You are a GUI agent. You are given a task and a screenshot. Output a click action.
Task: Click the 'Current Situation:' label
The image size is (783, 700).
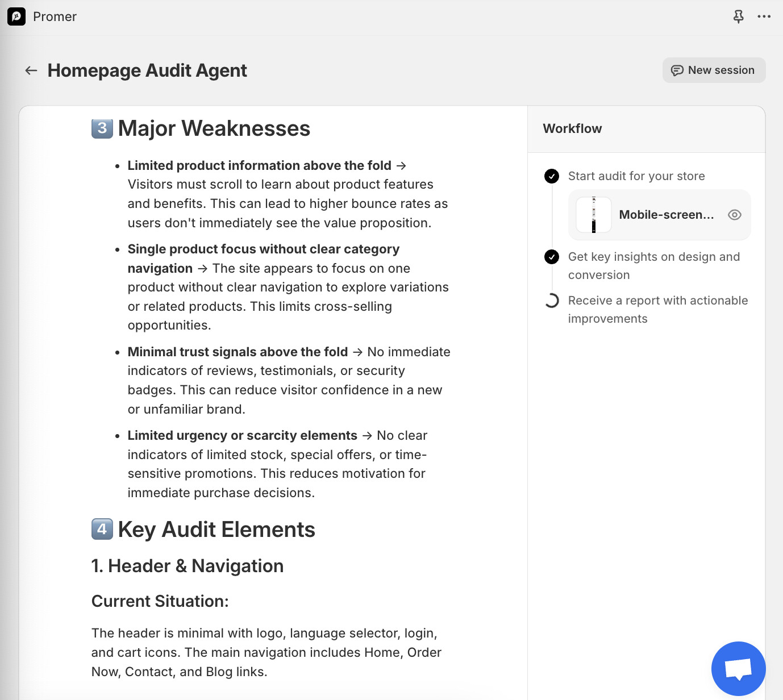click(160, 601)
